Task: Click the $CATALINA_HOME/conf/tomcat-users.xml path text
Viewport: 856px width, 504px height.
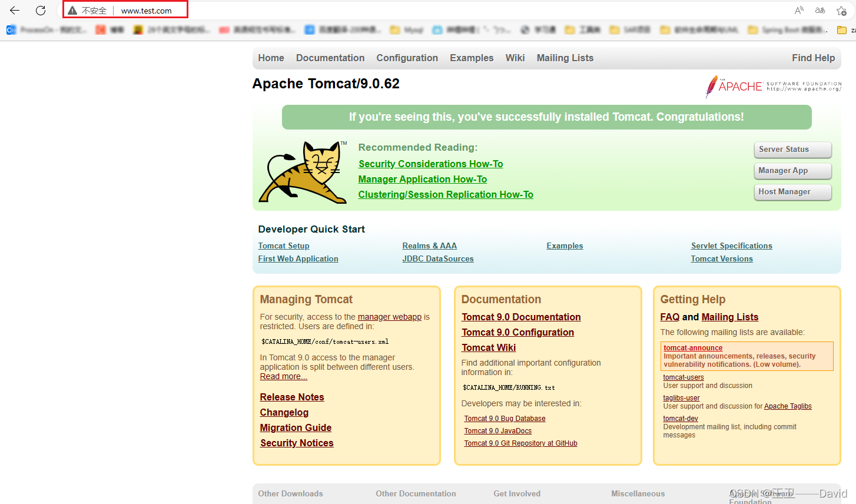Action: click(325, 341)
